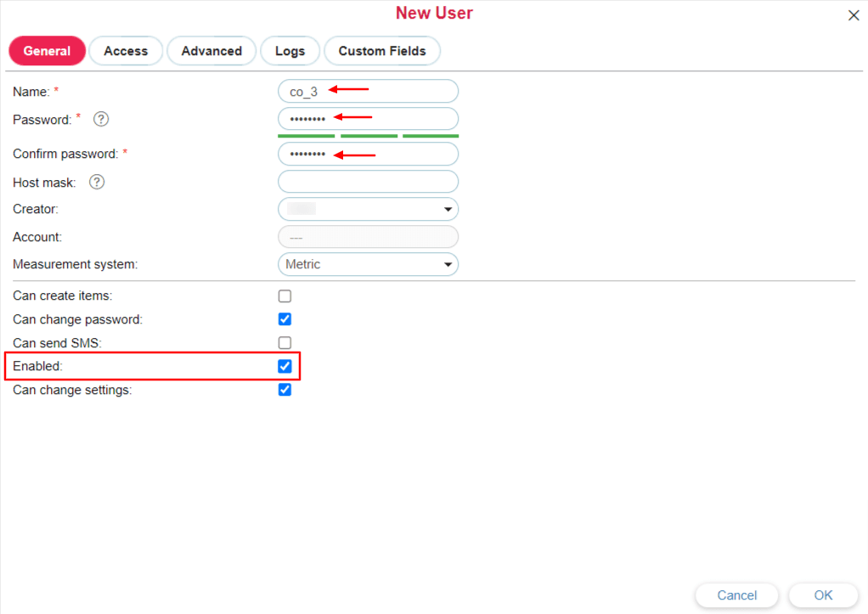The height and width of the screenshot is (614, 868).
Task: Click the Host mask help icon
Action: tap(97, 182)
